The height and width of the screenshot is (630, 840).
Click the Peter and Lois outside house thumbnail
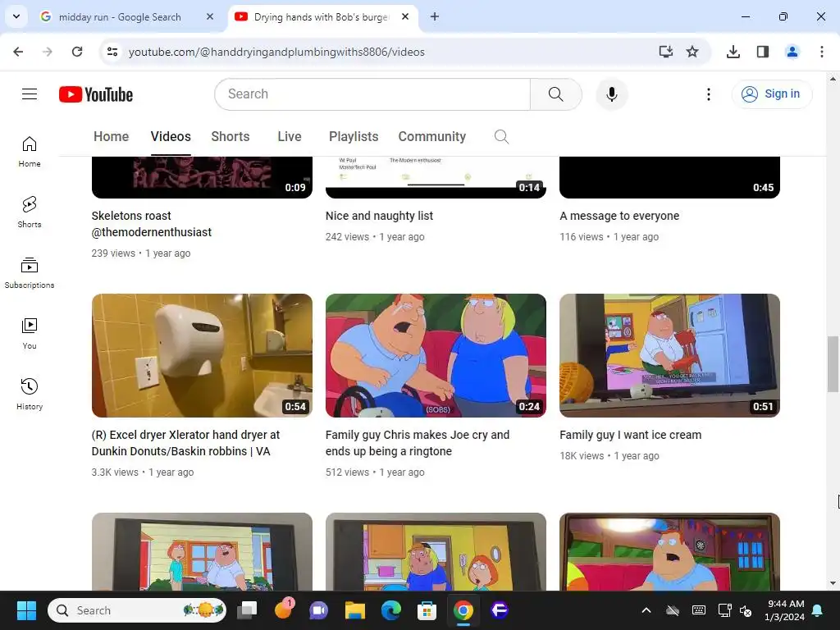coord(202,552)
